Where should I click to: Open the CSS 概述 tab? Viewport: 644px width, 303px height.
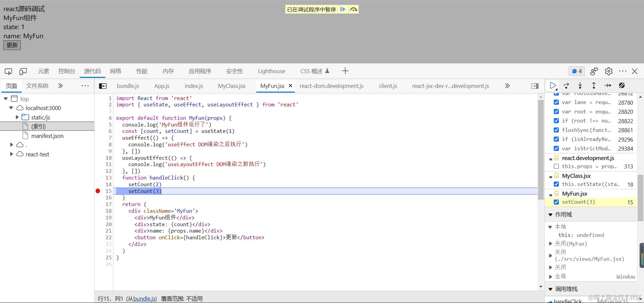pyautogui.click(x=315, y=71)
